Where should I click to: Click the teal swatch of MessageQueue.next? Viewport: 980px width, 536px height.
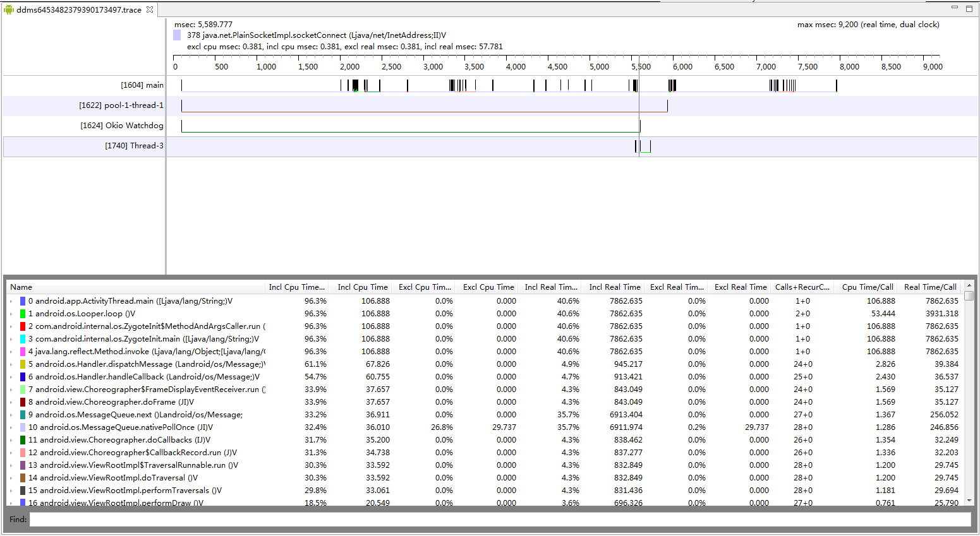click(x=23, y=415)
